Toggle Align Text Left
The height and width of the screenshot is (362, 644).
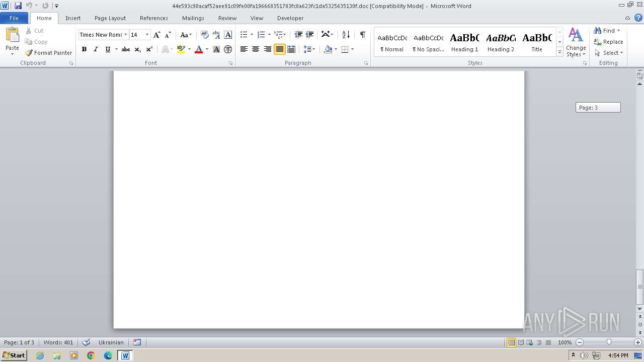[x=244, y=49]
